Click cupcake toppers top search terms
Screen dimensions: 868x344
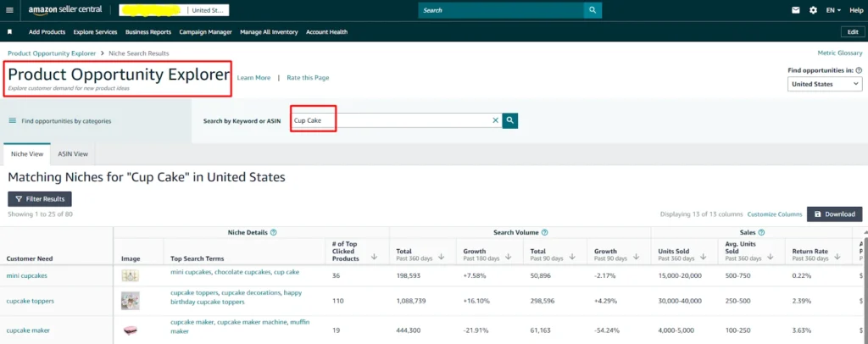pos(236,297)
